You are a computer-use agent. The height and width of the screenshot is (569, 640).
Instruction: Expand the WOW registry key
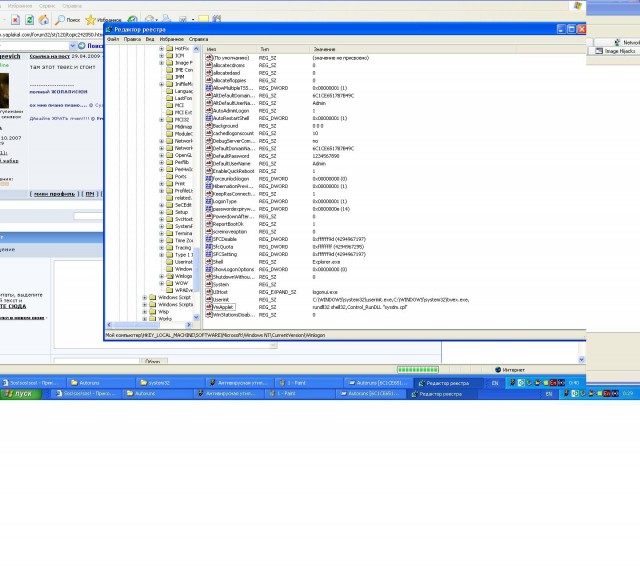(161, 283)
